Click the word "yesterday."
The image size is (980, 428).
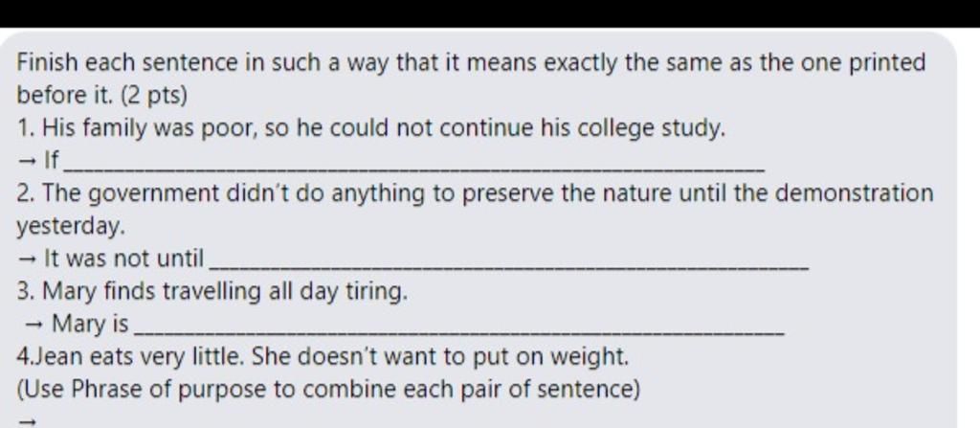point(71,227)
